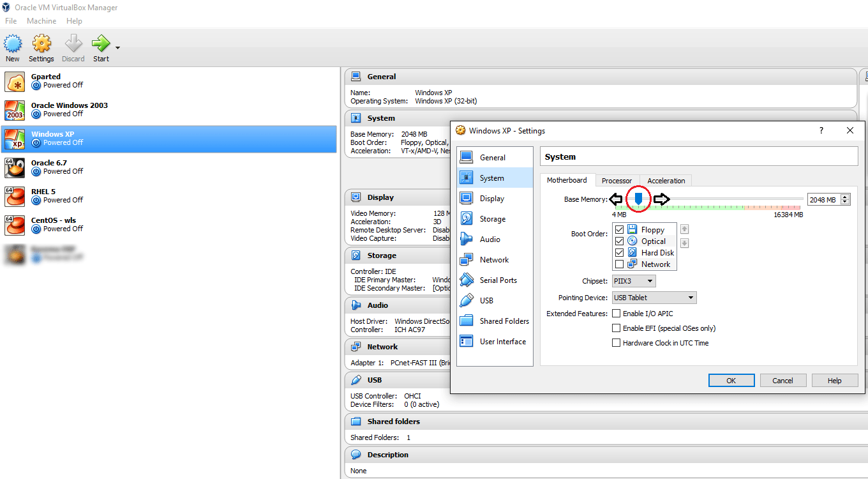Open Settings from the main toolbar
868x479 pixels.
point(41,49)
